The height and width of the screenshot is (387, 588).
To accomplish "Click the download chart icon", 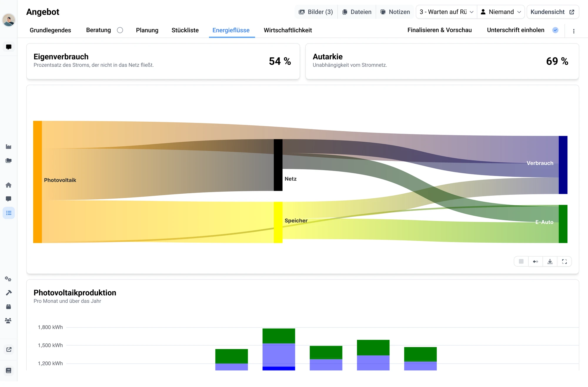I will click(550, 261).
